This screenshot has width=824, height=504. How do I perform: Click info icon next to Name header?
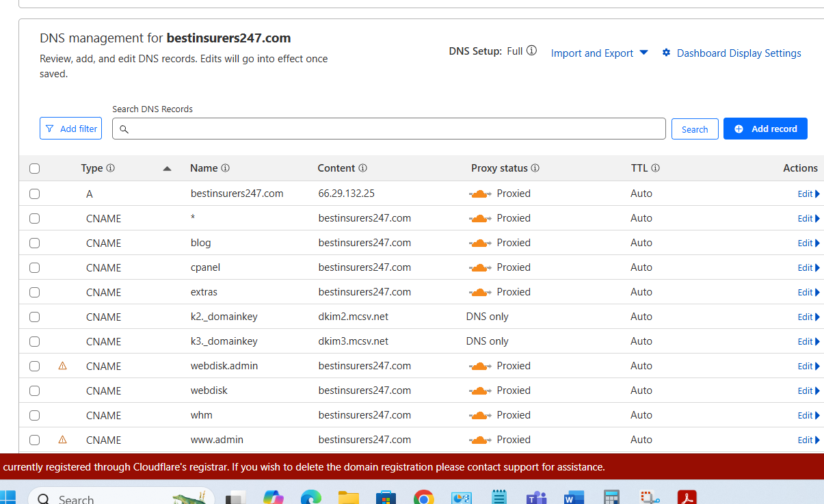point(225,168)
